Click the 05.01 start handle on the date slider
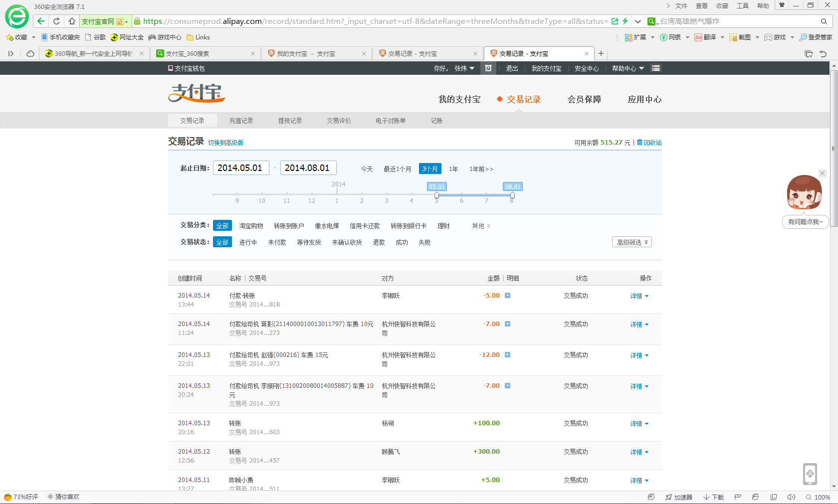 coord(436,195)
